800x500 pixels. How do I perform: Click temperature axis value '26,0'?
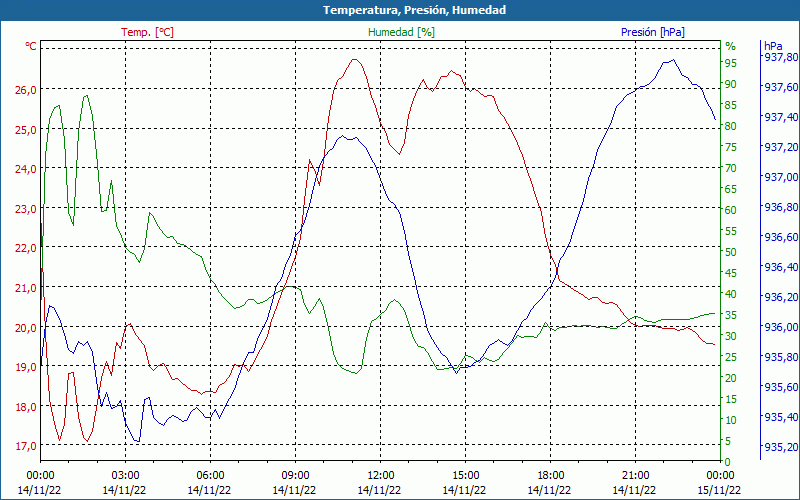point(26,90)
